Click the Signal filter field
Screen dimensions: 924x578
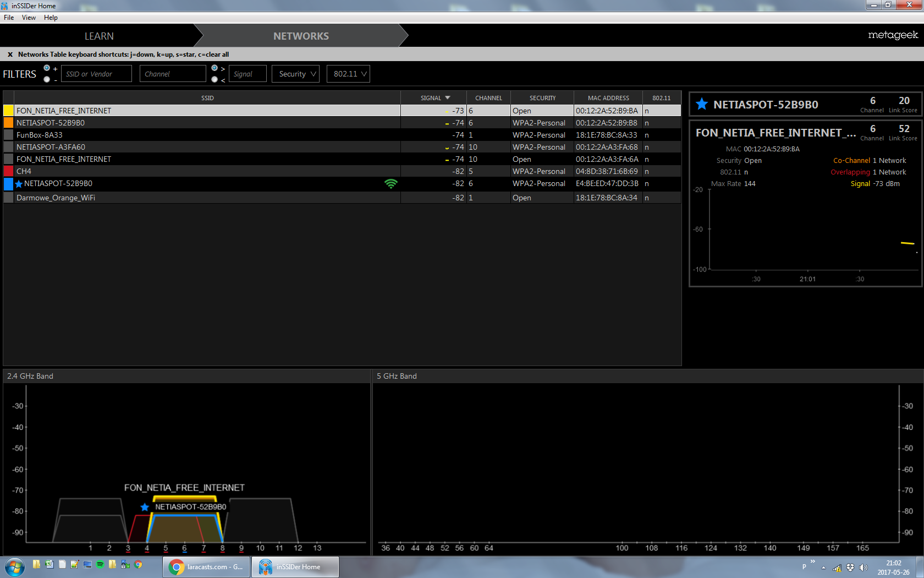click(248, 74)
